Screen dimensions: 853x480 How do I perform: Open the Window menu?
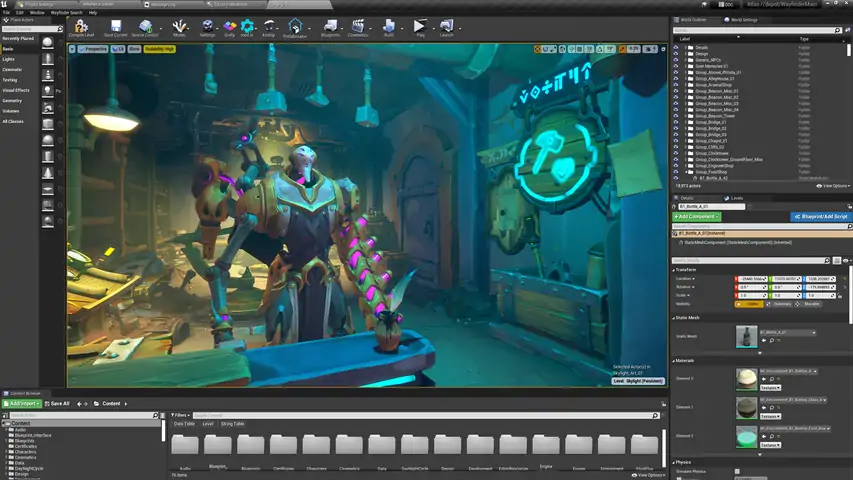[37, 12]
